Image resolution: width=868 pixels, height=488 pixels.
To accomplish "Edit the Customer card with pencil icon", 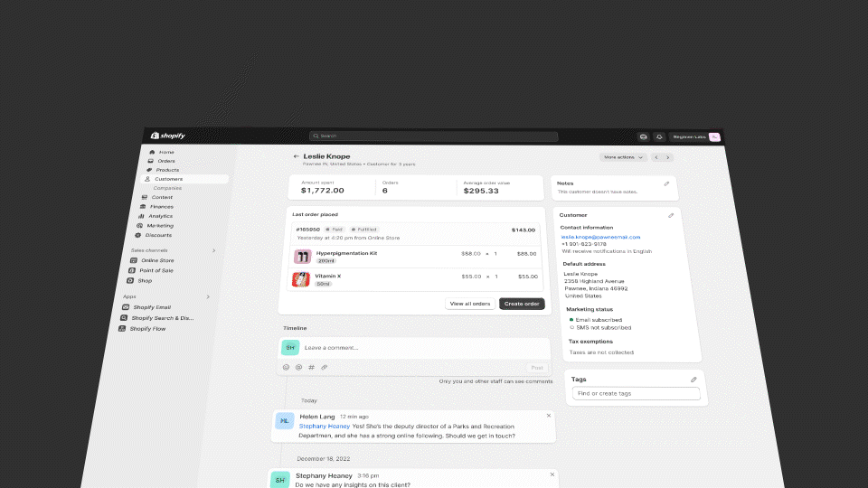I will click(671, 215).
